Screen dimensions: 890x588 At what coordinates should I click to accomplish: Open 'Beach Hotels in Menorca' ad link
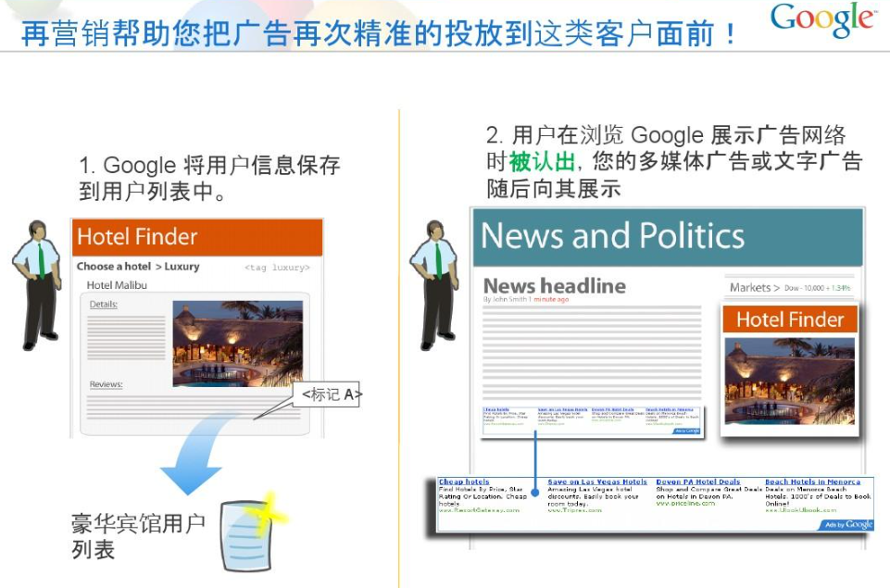tap(813, 482)
